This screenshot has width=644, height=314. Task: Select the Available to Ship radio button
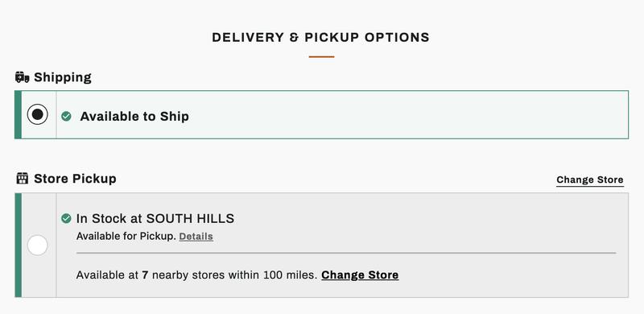coord(37,114)
